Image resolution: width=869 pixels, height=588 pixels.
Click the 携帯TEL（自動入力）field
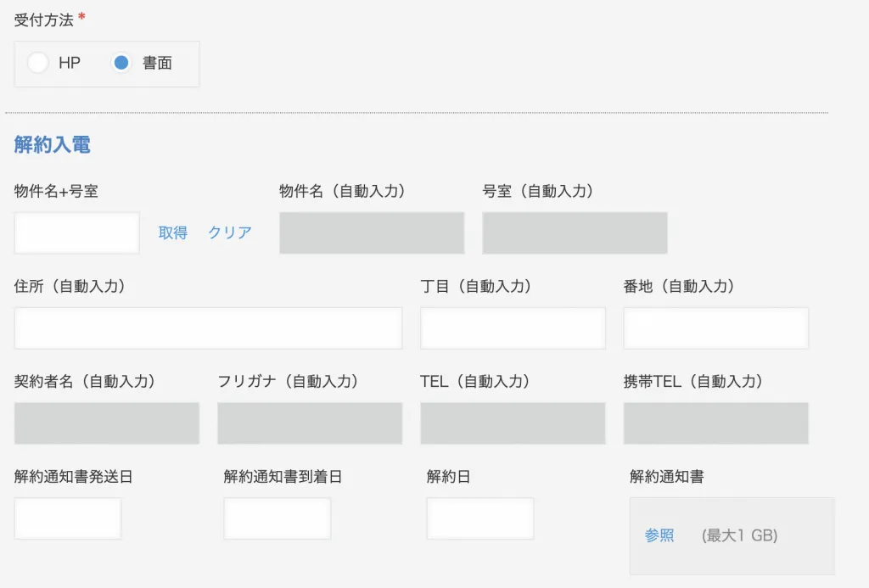click(x=715, y=423)
